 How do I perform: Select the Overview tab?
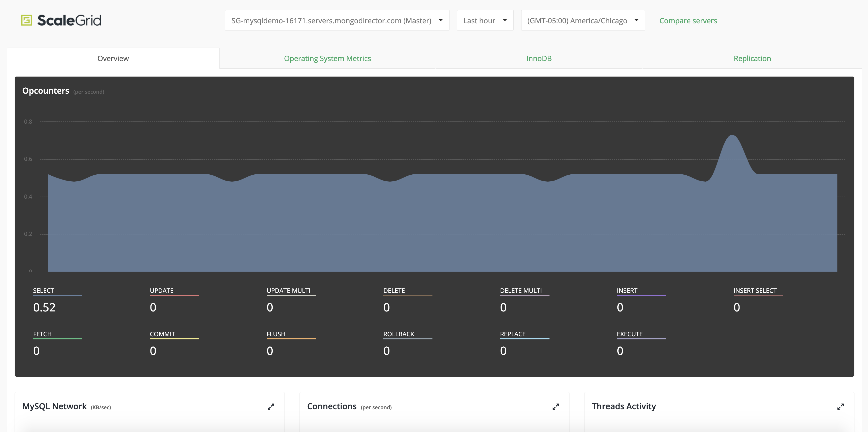coord(113,58)
